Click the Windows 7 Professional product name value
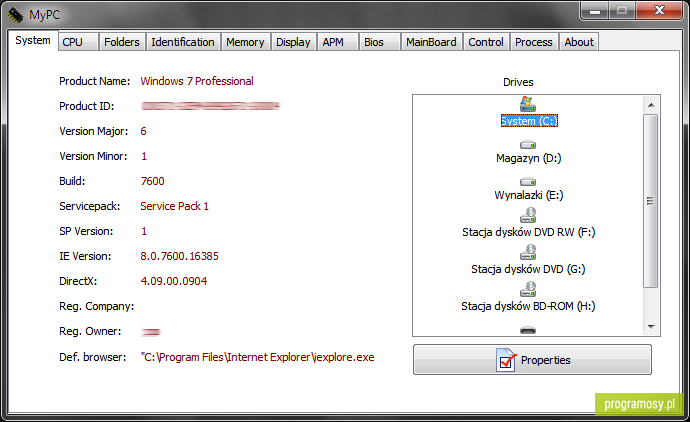Viewport: 690px width, 422px height. [197, 81]
